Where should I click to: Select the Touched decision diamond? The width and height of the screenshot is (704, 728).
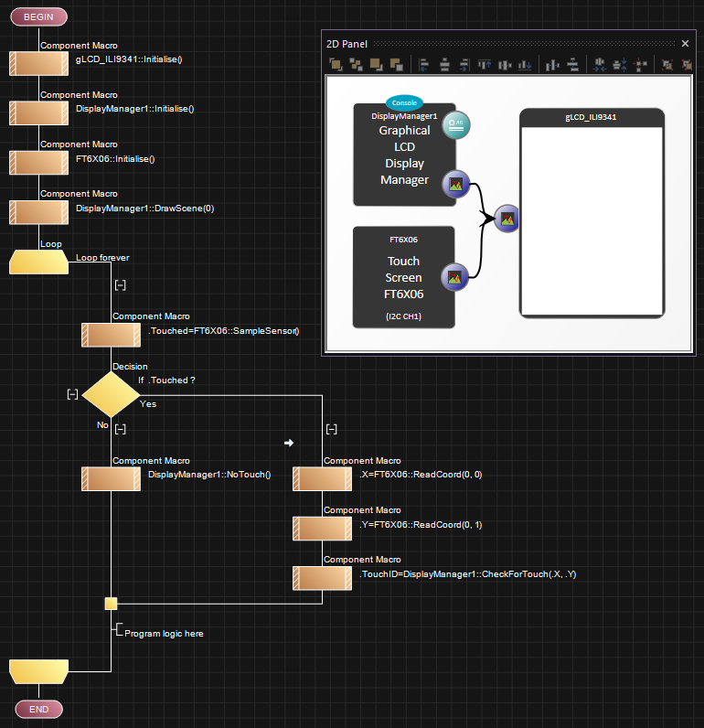coord(111,395)
